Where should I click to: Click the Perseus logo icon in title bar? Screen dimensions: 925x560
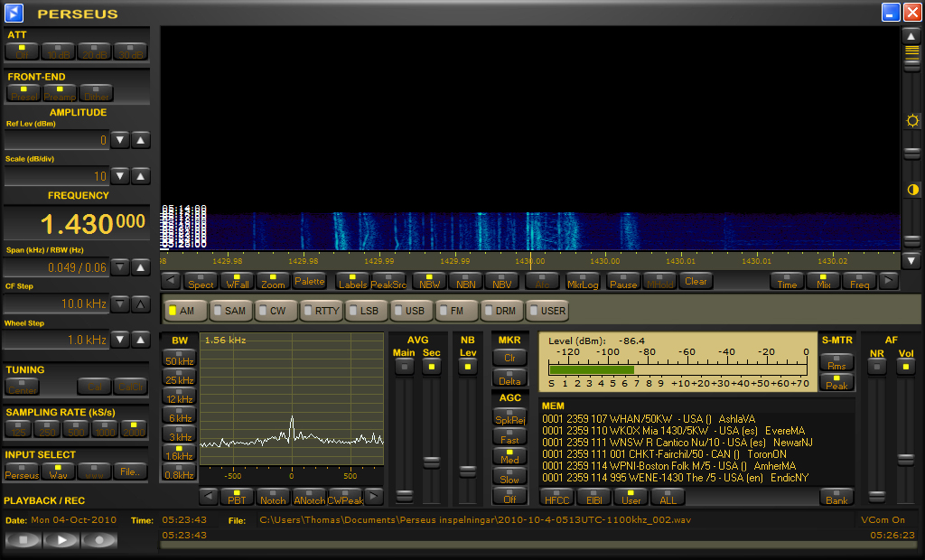point(14,13)
